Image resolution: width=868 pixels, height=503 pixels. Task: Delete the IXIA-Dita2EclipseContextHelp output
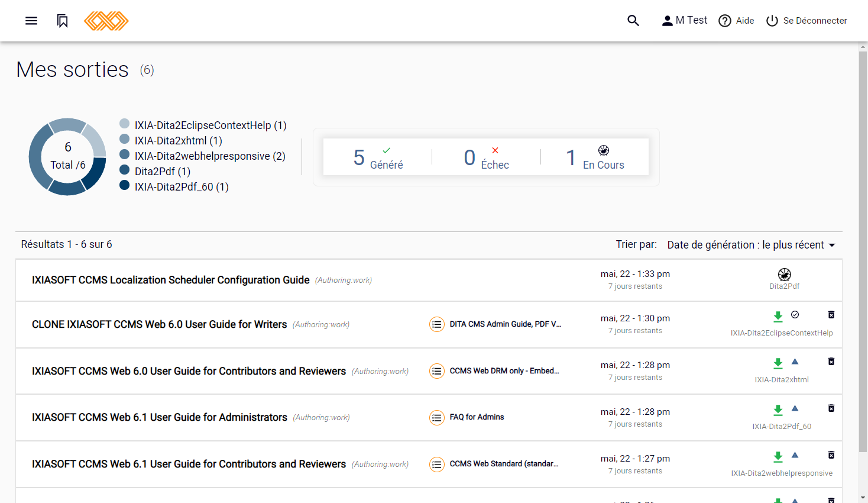[831, 315]
